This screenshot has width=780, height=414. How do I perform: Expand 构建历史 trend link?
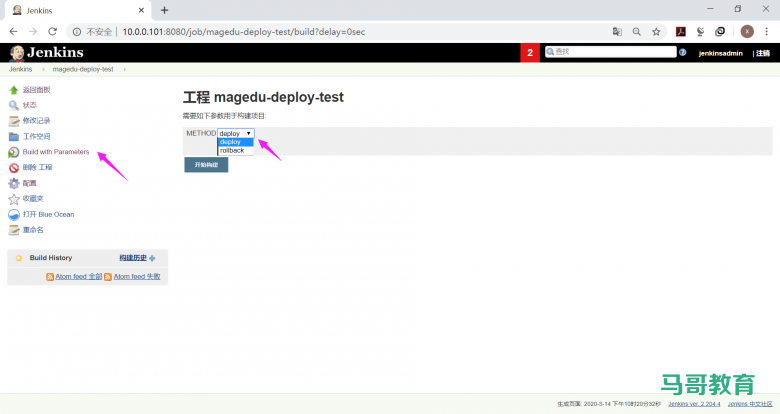pyautogui.click(x=137, y=258)
